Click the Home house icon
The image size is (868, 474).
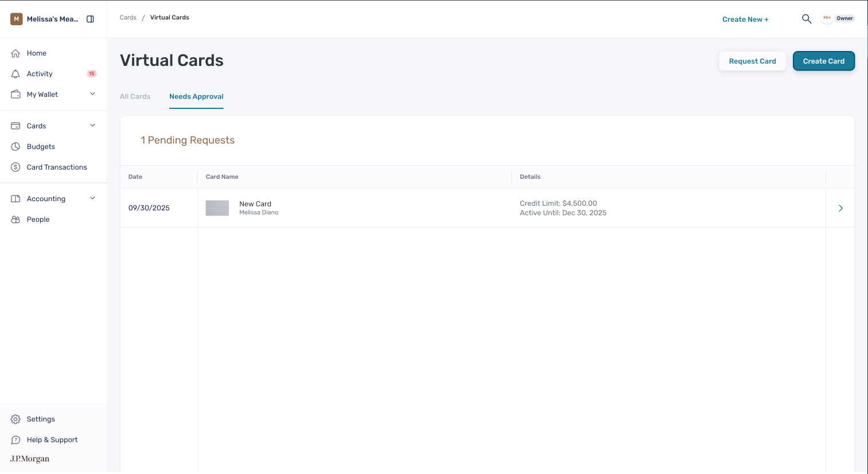15,53
